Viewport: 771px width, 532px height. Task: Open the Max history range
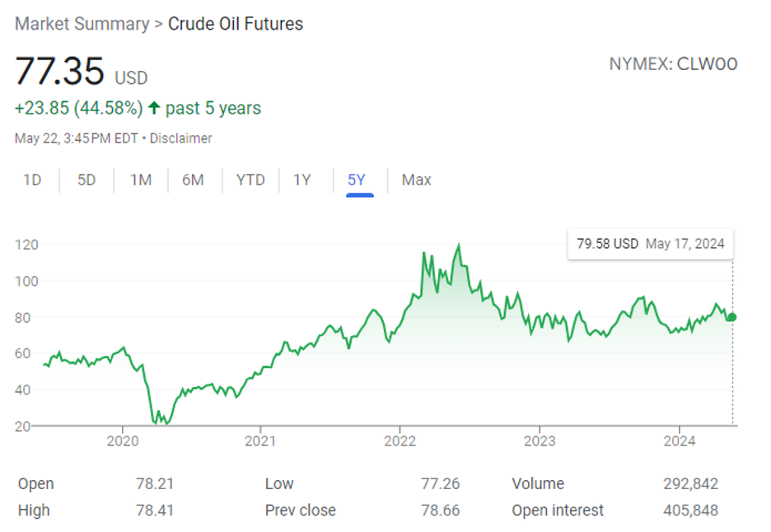(x=416, y=180)
